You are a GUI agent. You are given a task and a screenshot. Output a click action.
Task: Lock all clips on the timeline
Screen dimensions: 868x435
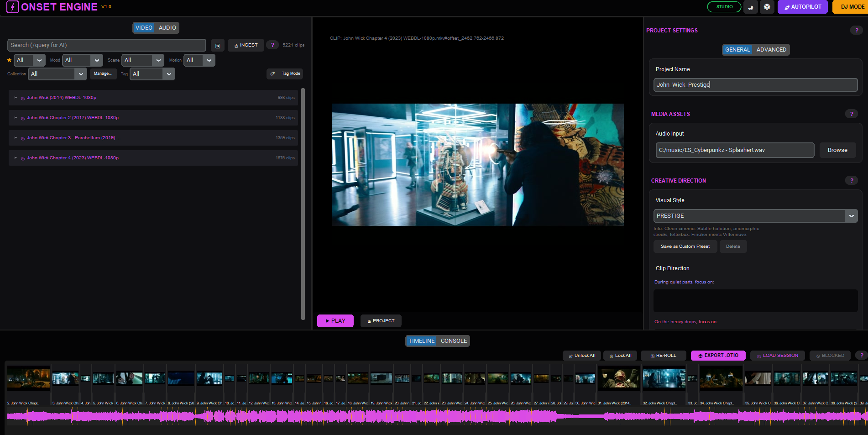pyautogui.click(x=620, y=355)
